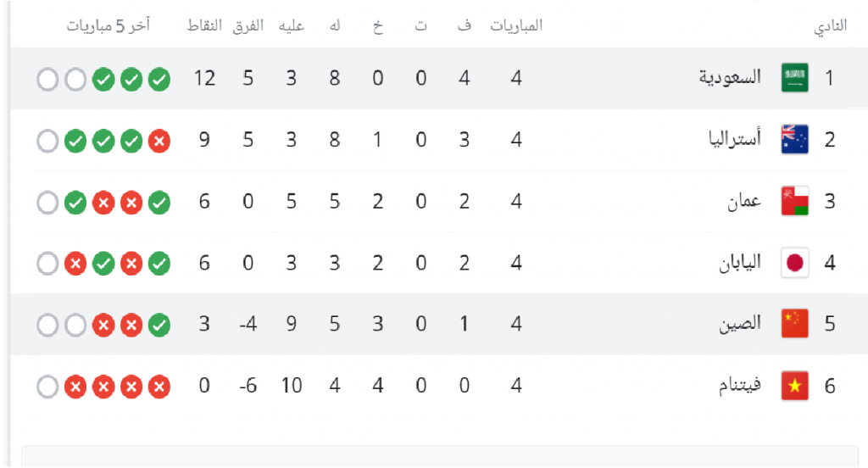
Task: Click Vietnam's empty upcoming match circle
Action: point(47,387)
